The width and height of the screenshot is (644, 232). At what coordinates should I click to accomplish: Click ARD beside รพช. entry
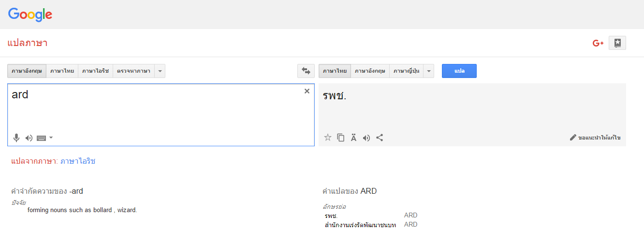410,215
